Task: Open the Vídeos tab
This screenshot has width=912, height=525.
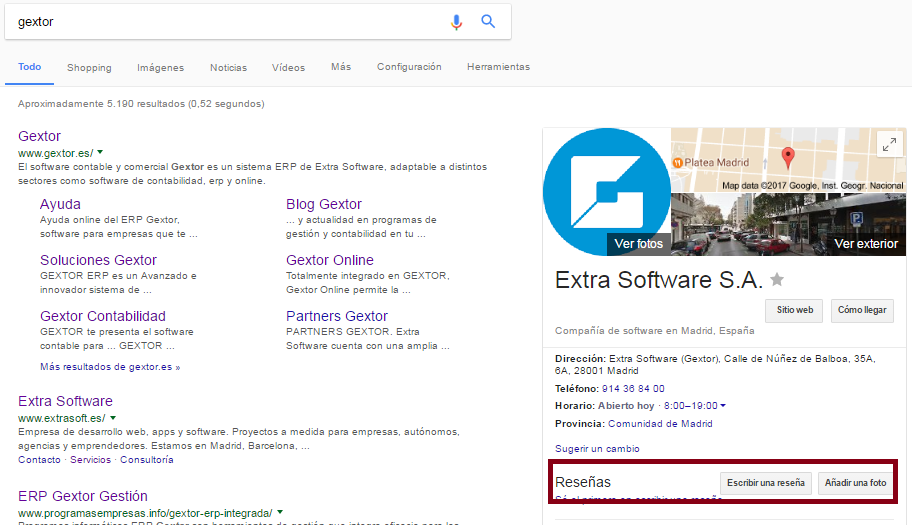Action: tap(288, 67)
